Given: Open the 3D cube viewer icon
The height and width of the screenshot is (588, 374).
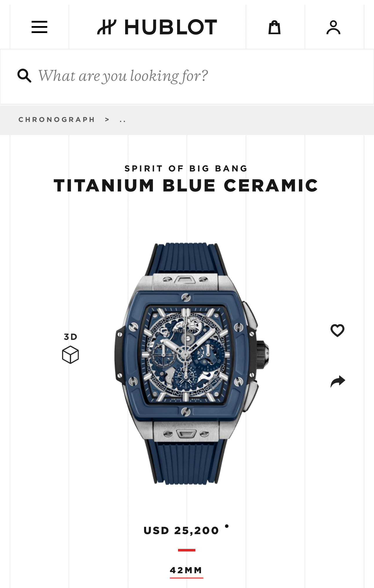Looking at the screenshot, I should click(70, 355).
